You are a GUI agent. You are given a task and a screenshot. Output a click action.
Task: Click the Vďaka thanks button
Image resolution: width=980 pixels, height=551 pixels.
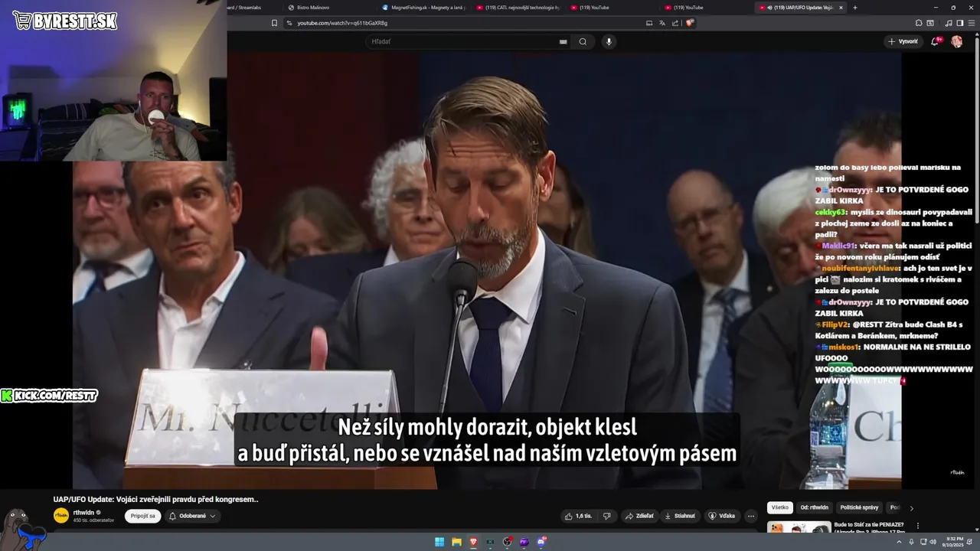pos(723,516)
